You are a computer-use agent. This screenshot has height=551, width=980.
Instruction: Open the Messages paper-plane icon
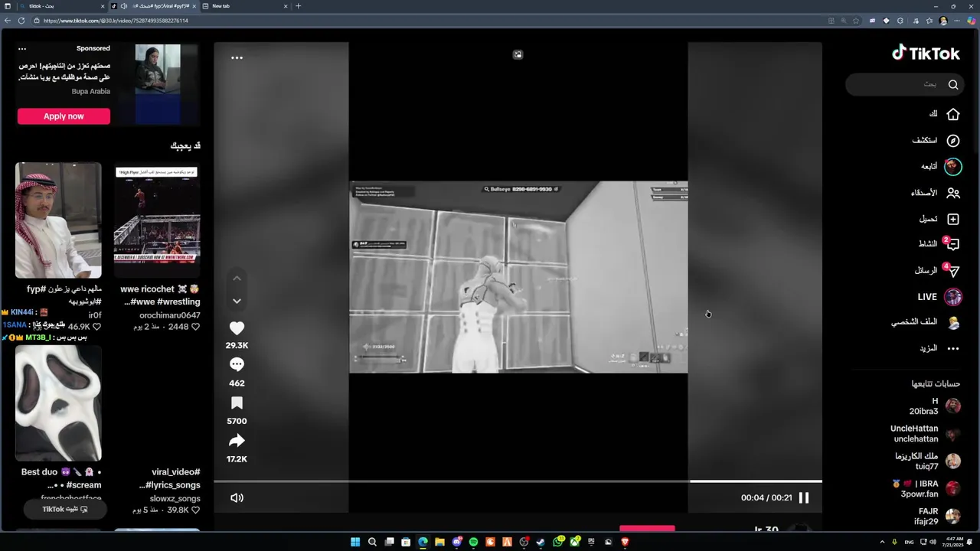coord(952,271)
